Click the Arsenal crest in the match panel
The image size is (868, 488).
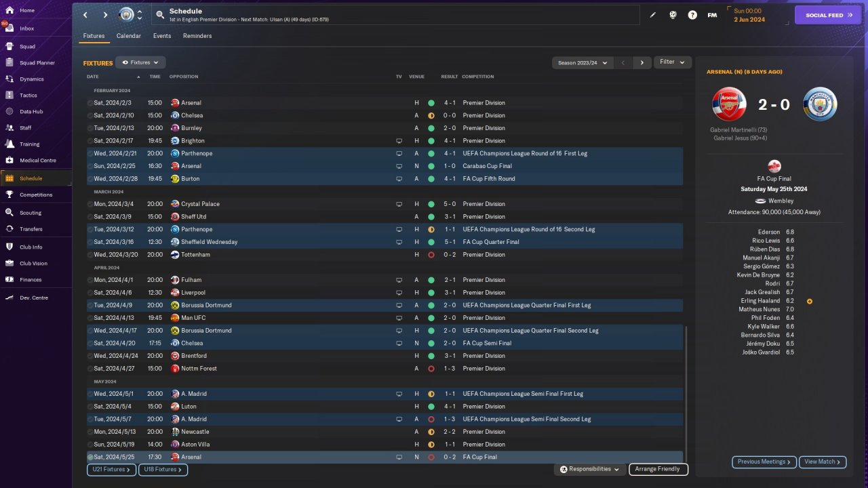(729, 104)
